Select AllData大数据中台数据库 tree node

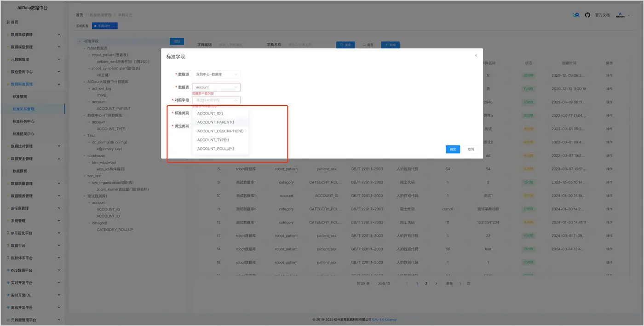coord(108,81)
